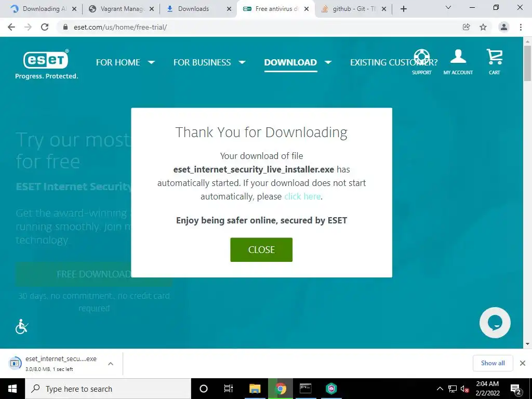Open Task View on taskbar
The width and height of the screenshot is (532, 399).
229,389
